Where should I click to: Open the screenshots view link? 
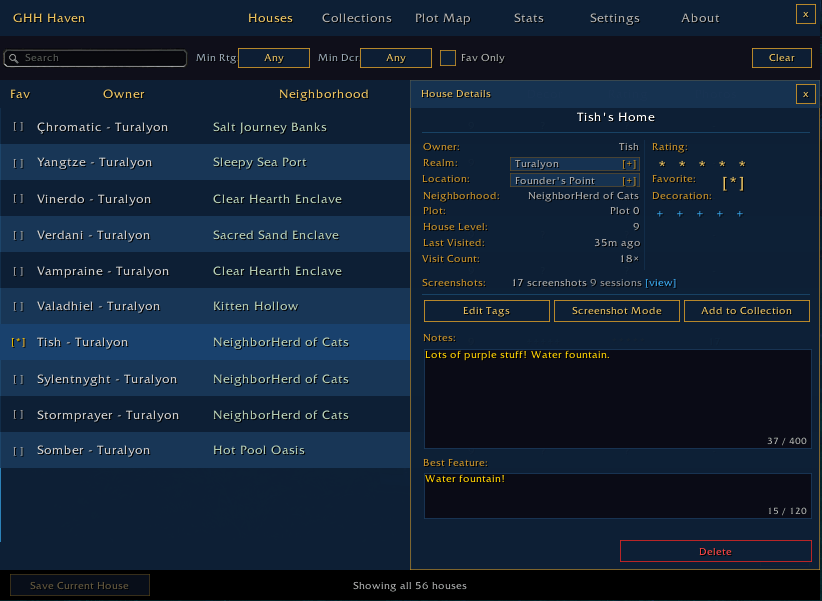pos(661,283)
